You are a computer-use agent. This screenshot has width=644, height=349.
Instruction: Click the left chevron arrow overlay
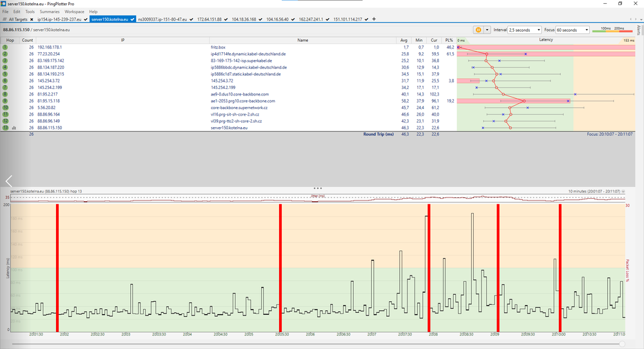[x=9, y=181]
